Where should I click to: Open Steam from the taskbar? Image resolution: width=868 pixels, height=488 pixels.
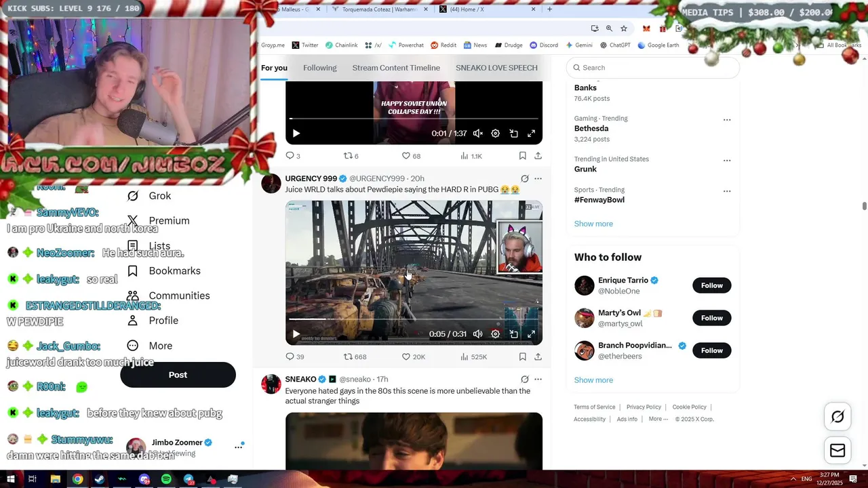[100, 479]
